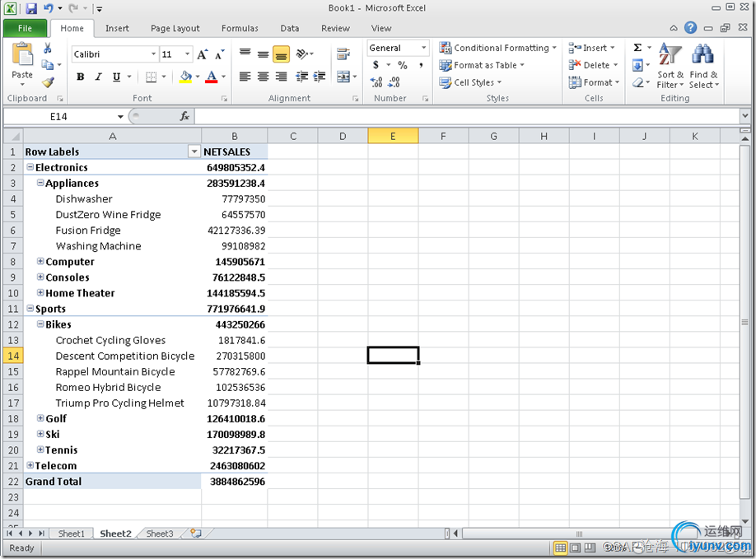Image resolution: width=756 pixels, height=559 pixels.
Task: Click the Undo arrow icon
Action: [x=49, y=8]
